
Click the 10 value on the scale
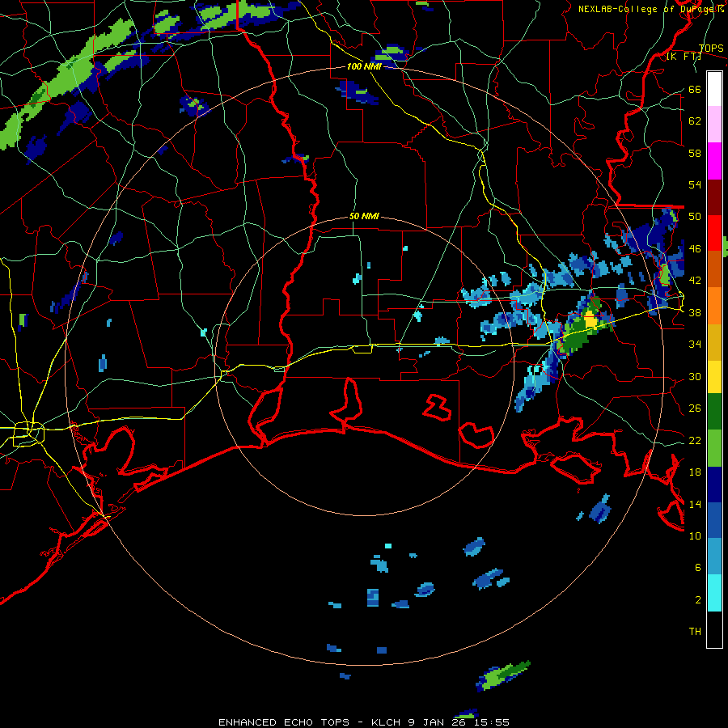695,535
